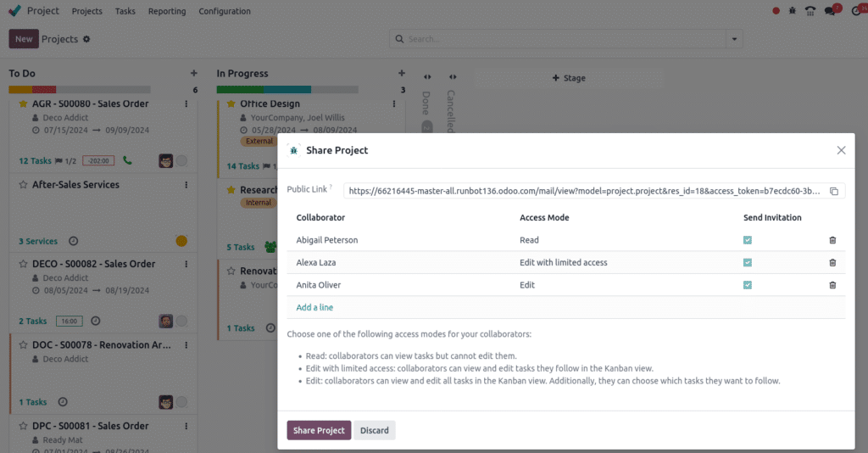Create a New project
Screen dimensions: 868x453
point(24,39)
